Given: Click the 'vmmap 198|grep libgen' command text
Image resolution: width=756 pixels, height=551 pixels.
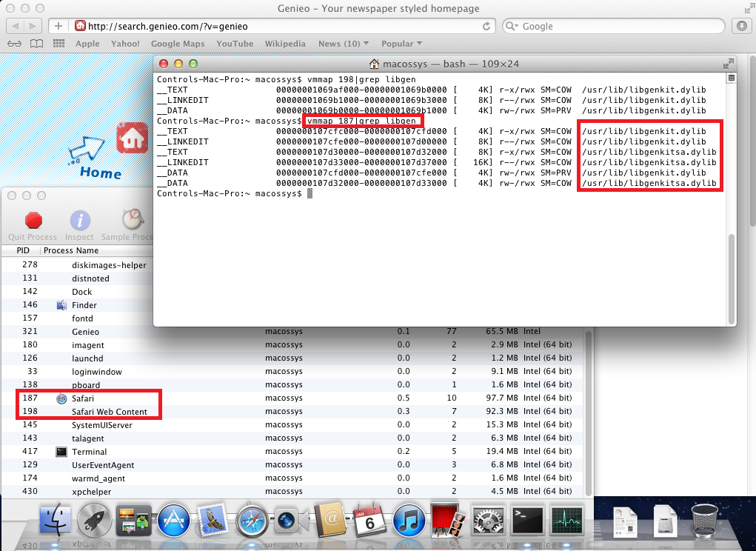Looking at the screenshot, I should (361, 79).
